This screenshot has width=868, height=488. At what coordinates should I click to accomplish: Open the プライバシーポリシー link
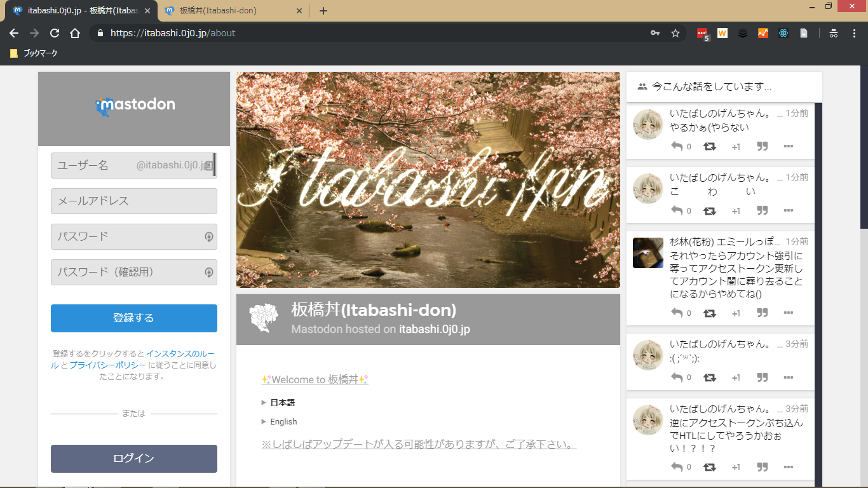pyautogui.click(x=107, y=365)
